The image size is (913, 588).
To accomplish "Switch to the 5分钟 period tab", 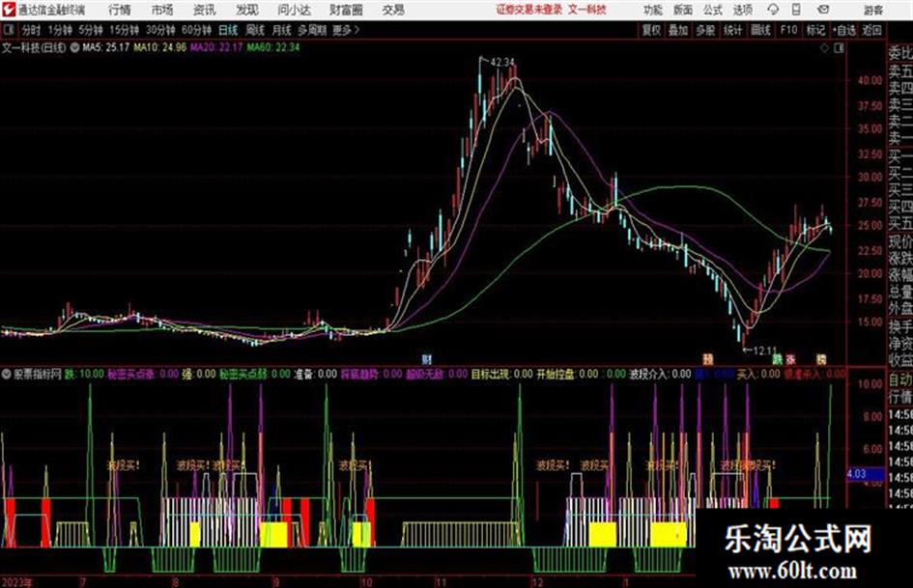I will click(91, 30).
